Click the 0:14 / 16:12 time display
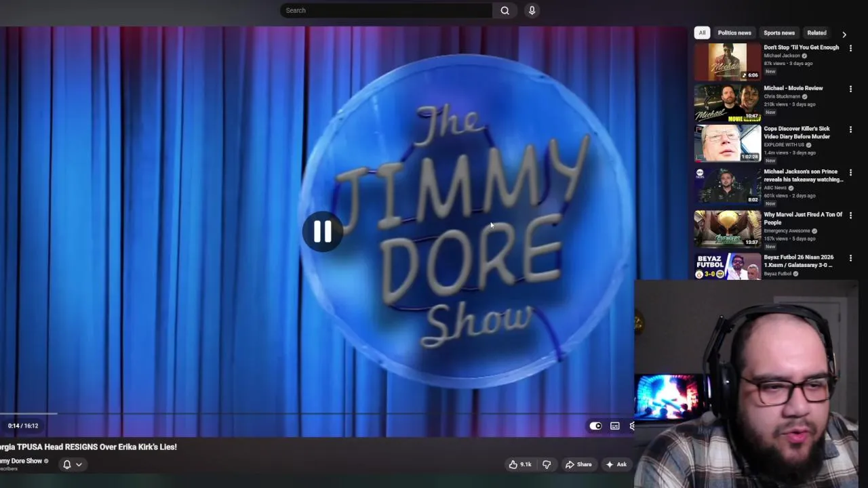868x488 pixels. pyautogui.click(x=23, y=426)
